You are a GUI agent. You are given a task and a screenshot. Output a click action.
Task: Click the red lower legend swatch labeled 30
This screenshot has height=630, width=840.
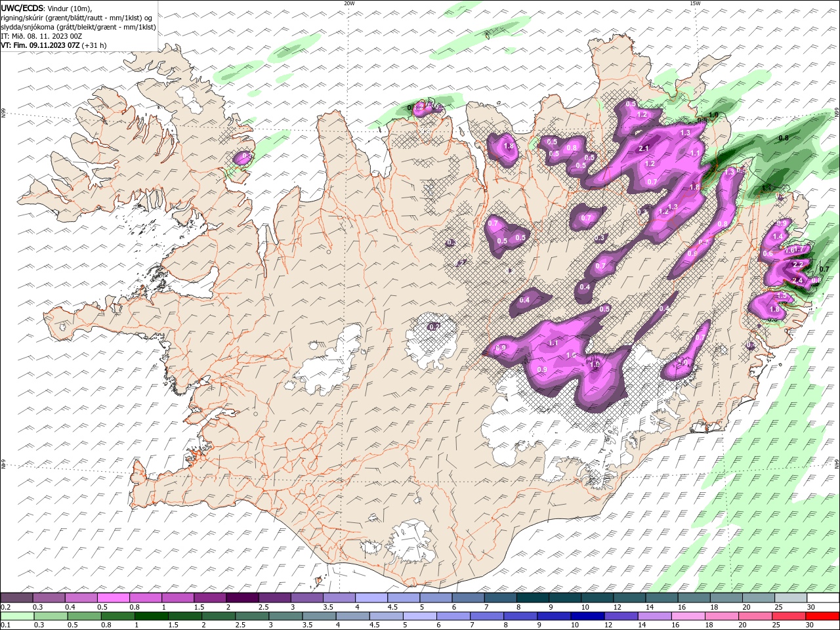tap(824, 616)
